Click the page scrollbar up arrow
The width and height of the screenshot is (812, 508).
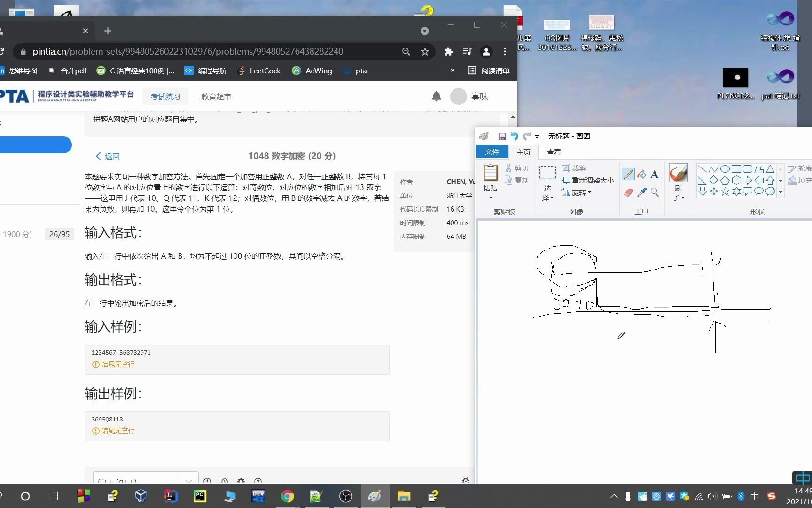513,117
